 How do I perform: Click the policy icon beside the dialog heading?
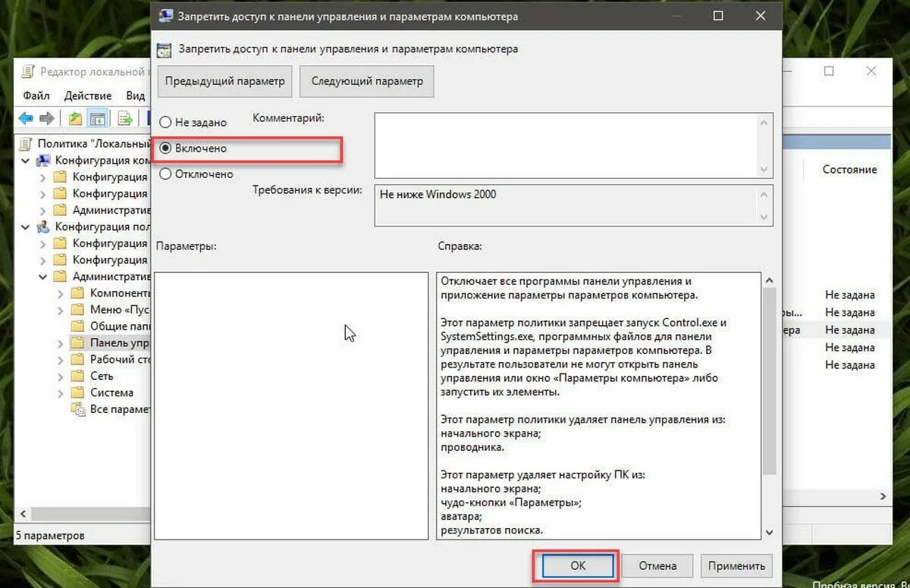point(163,50)
